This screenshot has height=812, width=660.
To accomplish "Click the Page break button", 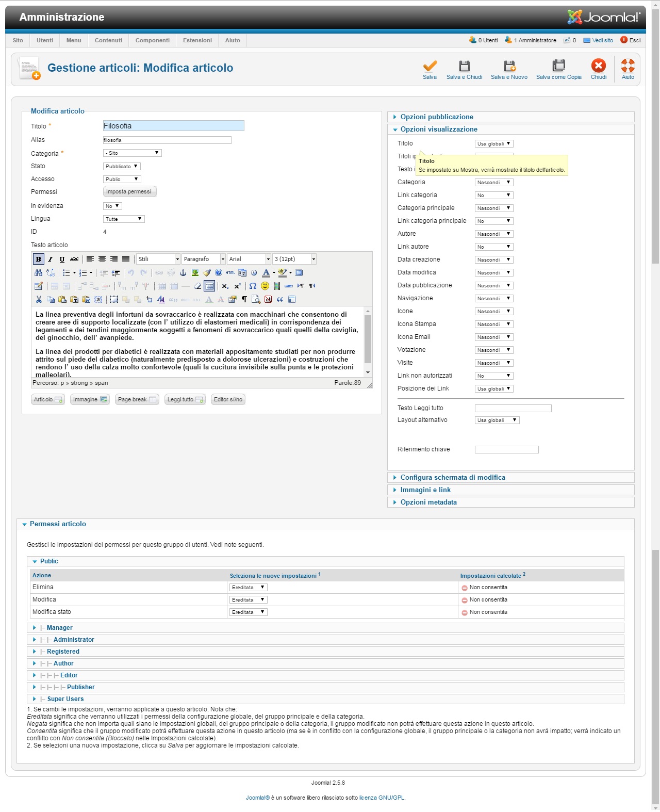I will click(137, 399).
